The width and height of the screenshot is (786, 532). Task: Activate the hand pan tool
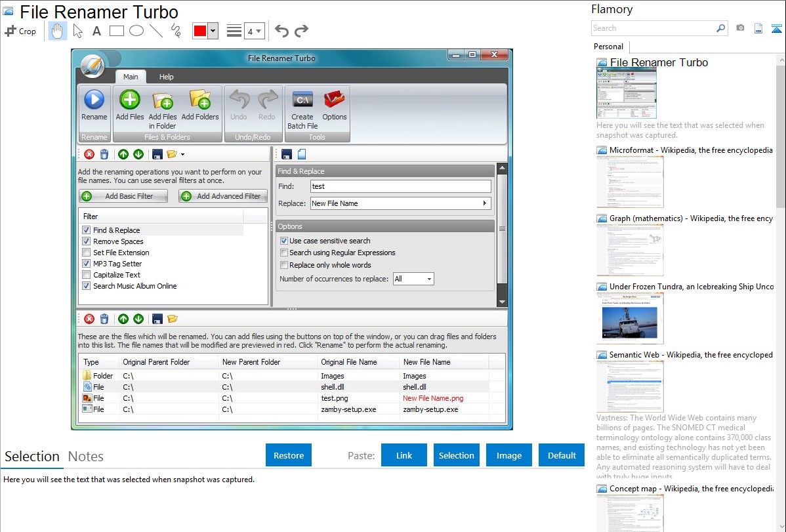pos(57,31)
